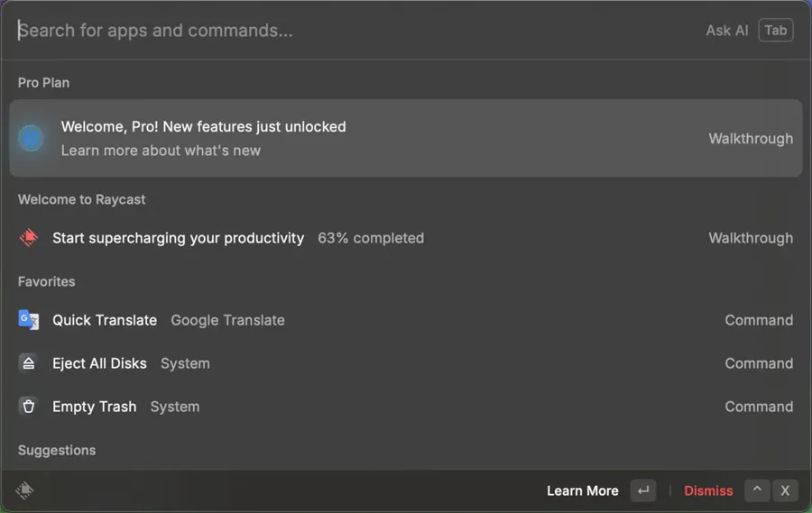The width and height of the screenshot is (812, 513).
Task: Click the Google Translate icon
Action: coord(29,320)
